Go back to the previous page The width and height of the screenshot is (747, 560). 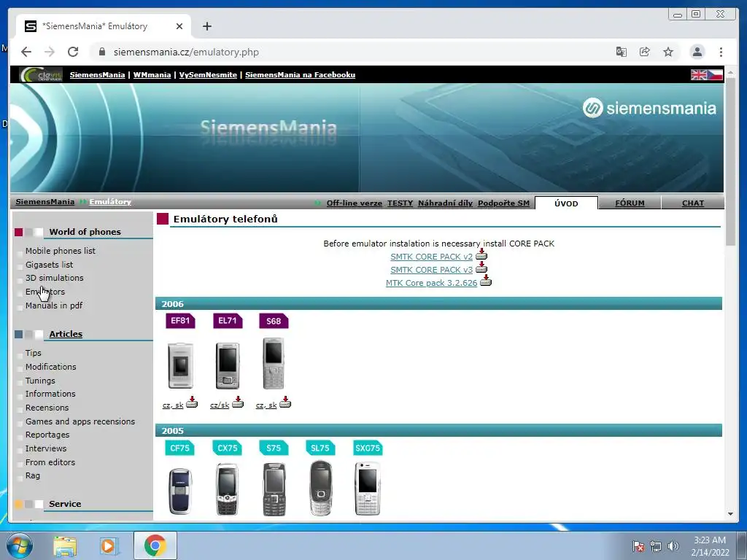point(26,52)
